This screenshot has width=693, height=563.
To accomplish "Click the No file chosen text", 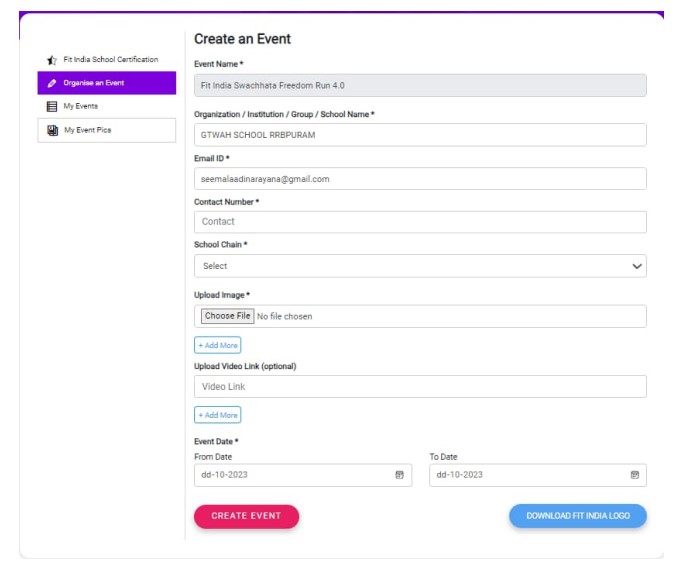I will pos(285,316).
